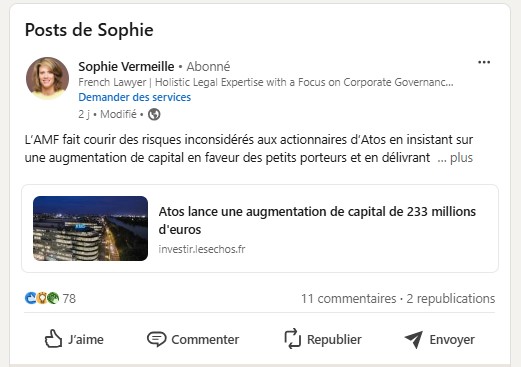521x367 pixels.
Task: Open the Atos article thumbnail image
Action: [90, 228]
